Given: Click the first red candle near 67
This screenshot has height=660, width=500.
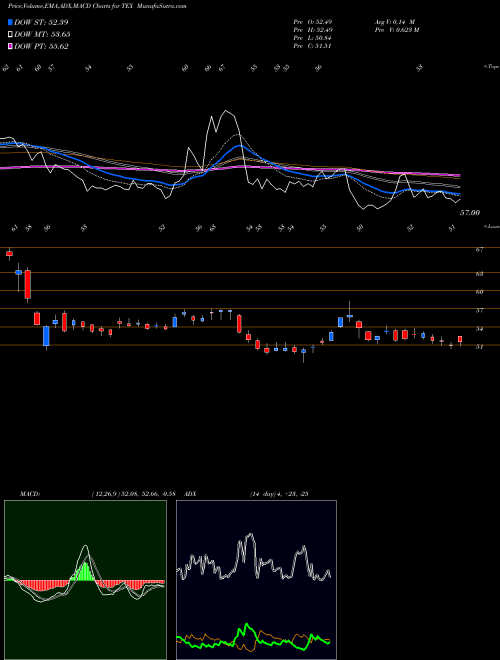Looking at the screenshot, I should pos(9,253).
